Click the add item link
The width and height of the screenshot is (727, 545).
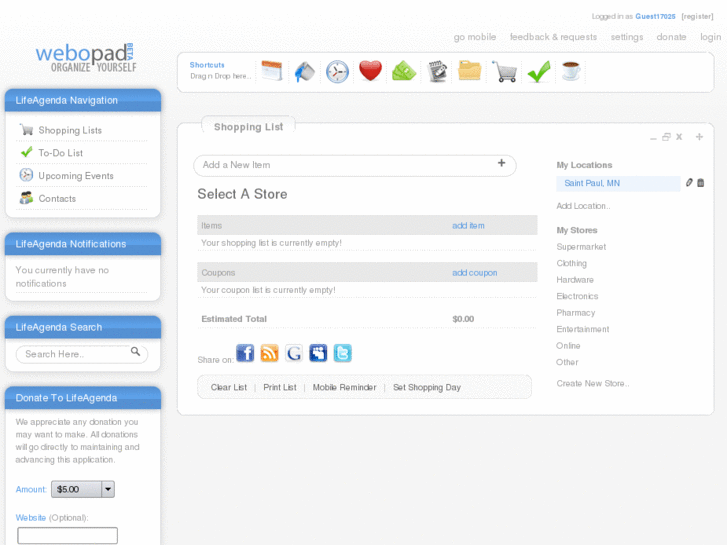click(468, 225)
